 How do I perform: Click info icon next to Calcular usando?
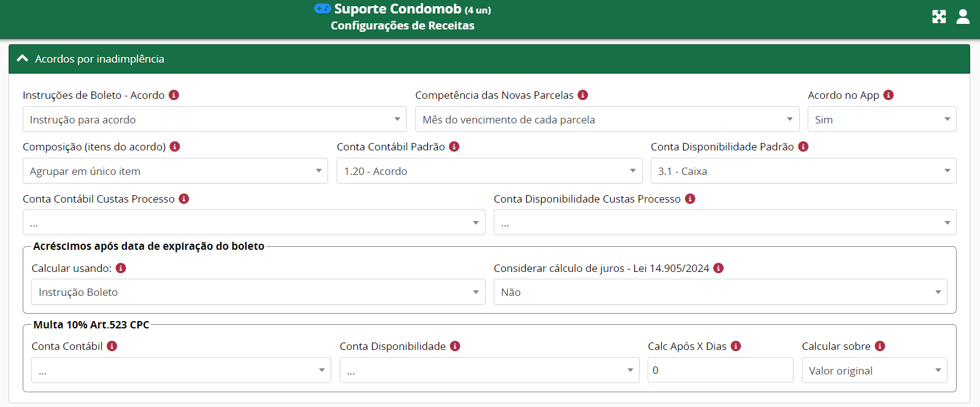[121, 268]
